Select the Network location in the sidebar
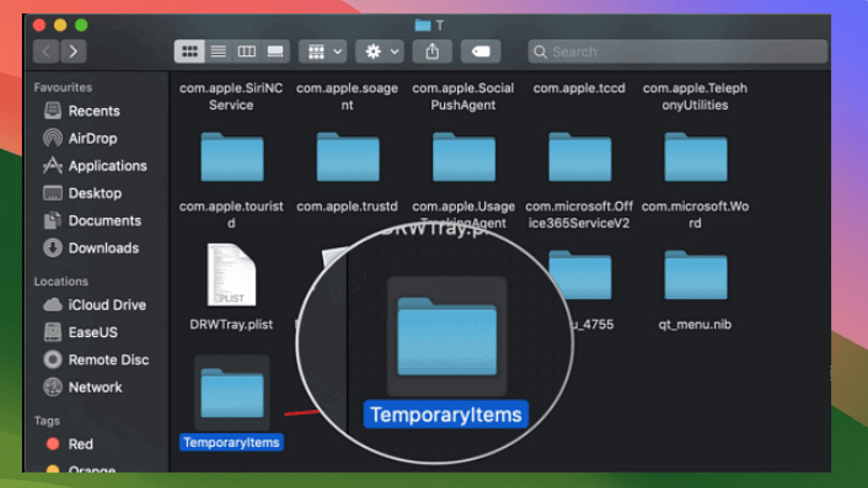The height and width of the screenshot is (488, 868). pyautogui.click(x=95, y=387)
